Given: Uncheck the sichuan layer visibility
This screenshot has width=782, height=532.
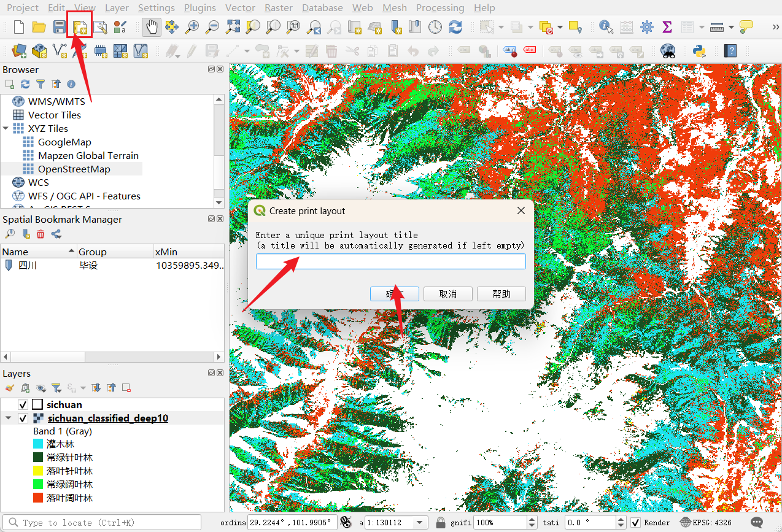Looking at the screenshot, I should [23, 405].
